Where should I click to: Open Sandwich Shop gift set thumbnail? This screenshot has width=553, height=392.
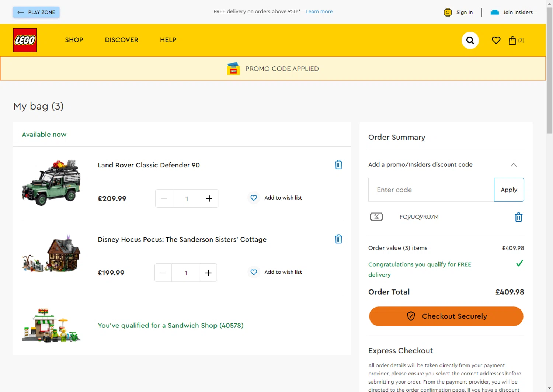[51, 325]
